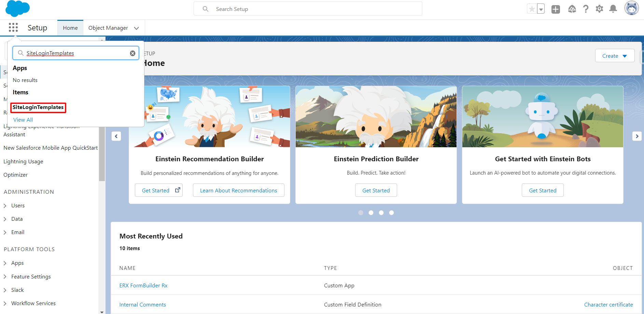The height and width of the screenshot is (314, 644).
Task: Open the Setup gear menu
Action: 599,9
